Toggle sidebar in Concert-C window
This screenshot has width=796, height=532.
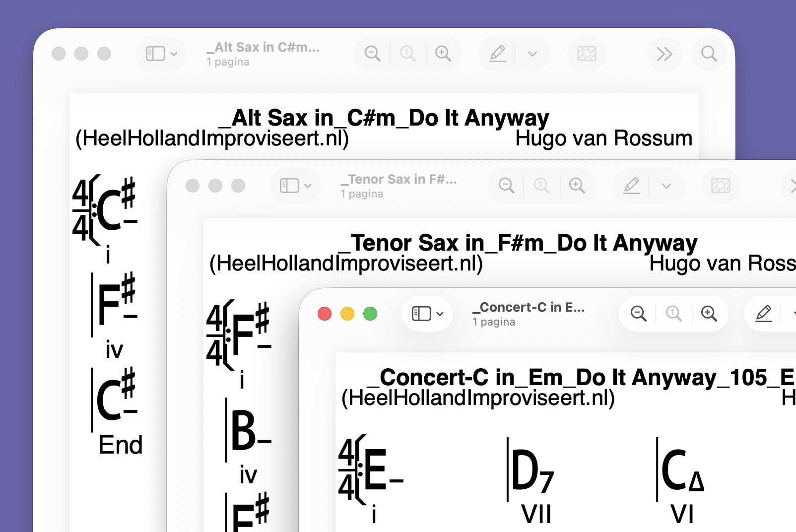coord(421,314)
